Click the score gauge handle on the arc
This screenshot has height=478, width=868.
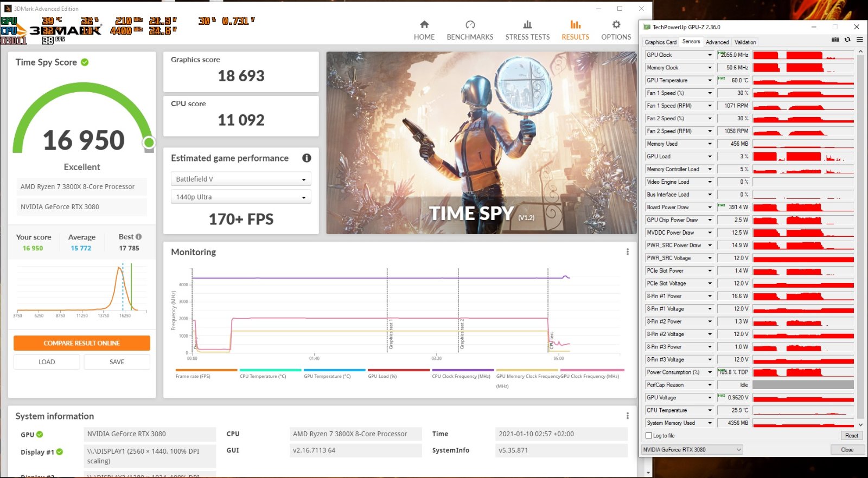(149, 143)
